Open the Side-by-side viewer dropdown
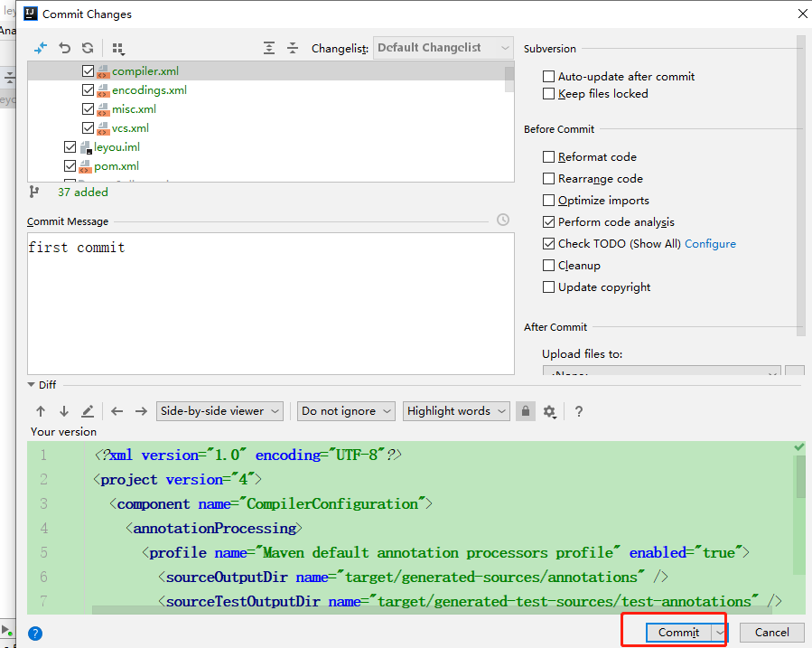This screenshot has height=648, width=812. [x=220, y=411]
